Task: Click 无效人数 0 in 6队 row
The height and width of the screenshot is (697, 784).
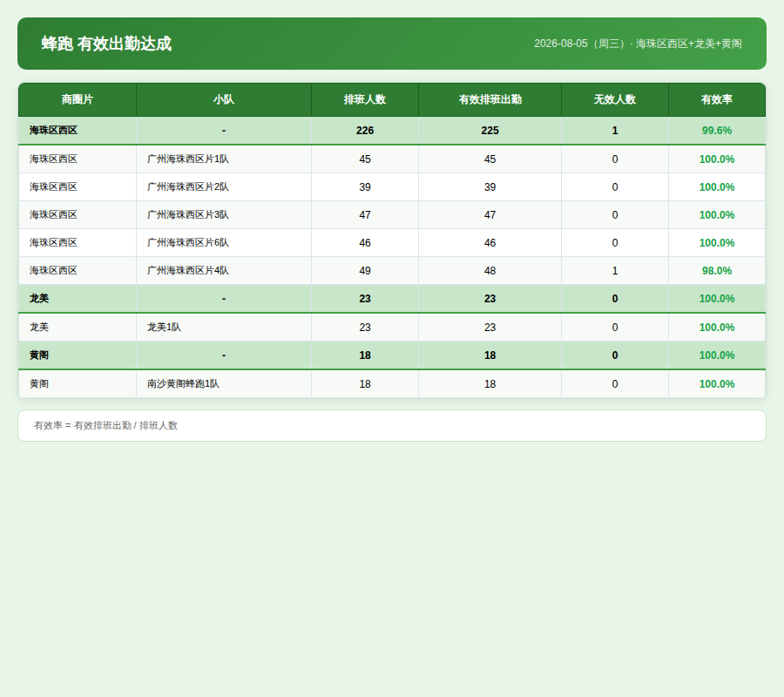Action: (x=615, y=243)
